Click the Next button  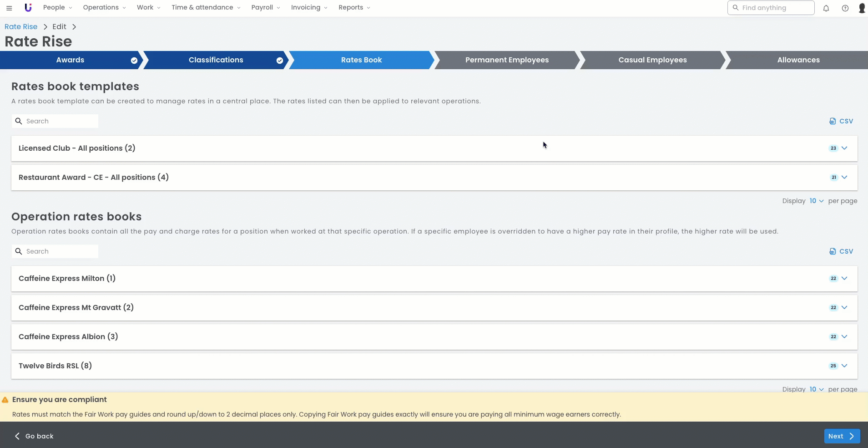(x=842, y=436)
